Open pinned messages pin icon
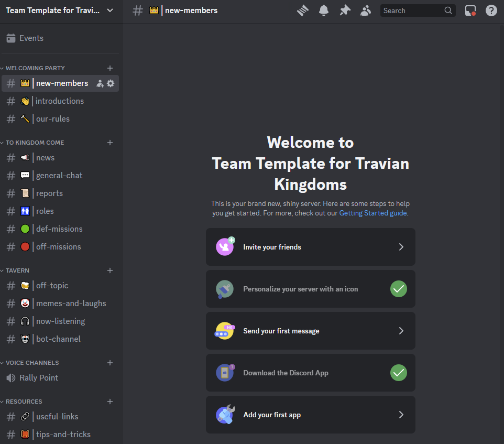The width and height of the screenshot is (504, 444). pyautogui.click(x=345, y=10)
